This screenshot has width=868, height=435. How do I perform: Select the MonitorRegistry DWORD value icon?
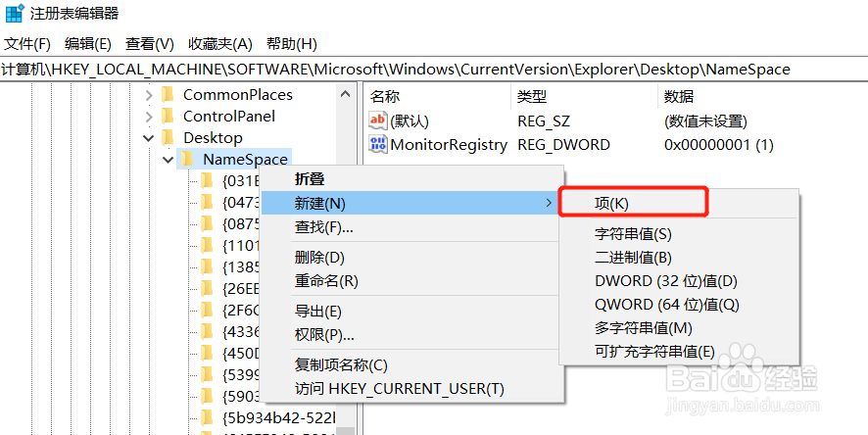378,144
